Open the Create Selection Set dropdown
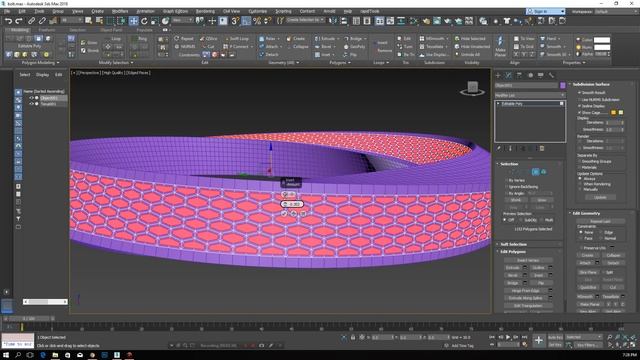Image resolution: width=640 pixels, height=360 pixels. pyautogui.click(x=305, y=20)
